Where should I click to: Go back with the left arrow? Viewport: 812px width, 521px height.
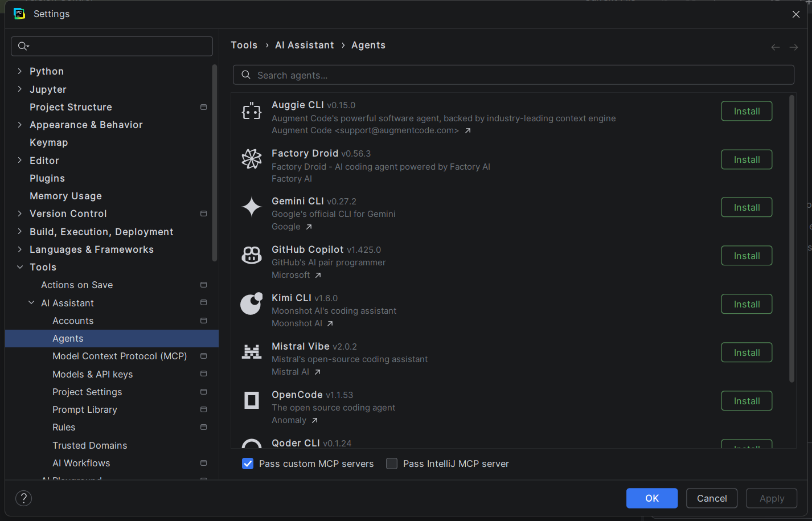(x=775, y=47)
